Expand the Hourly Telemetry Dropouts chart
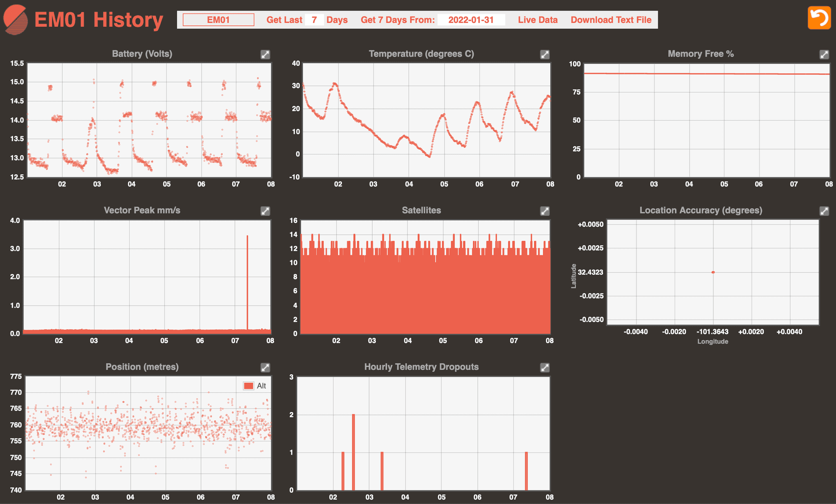This screenshot has width=836, height=504. (x=545, y=367)
